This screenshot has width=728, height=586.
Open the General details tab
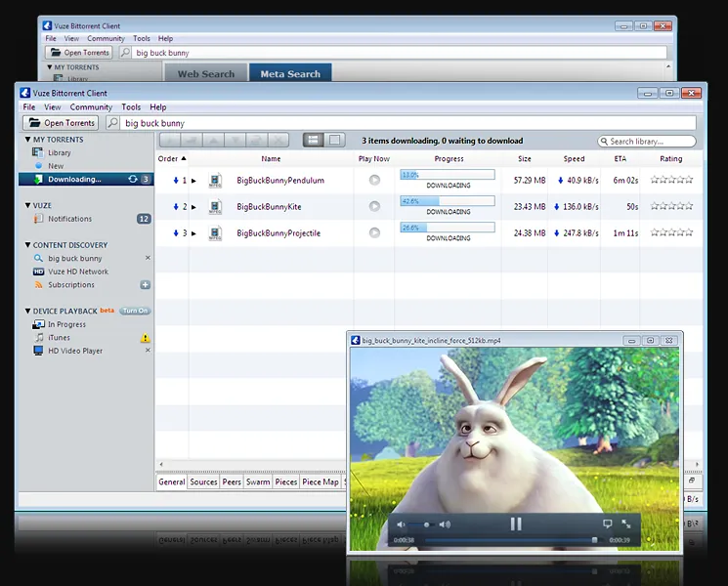pos(172,482)
